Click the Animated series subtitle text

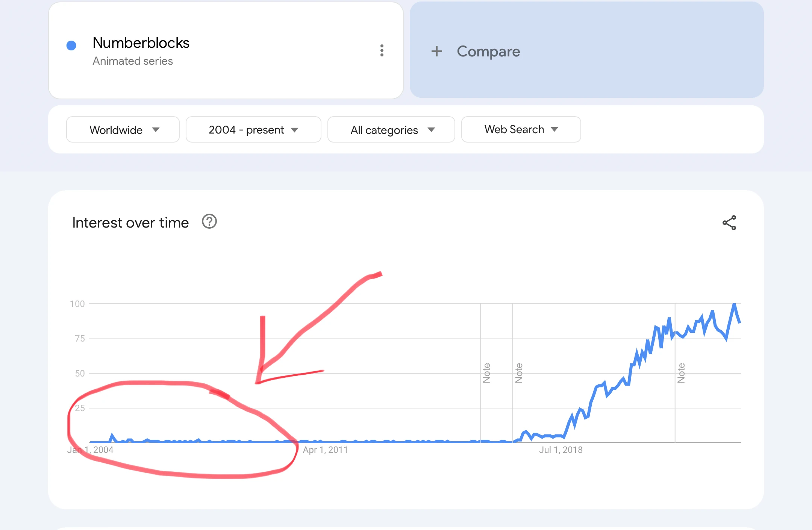[x=133, y=61]
